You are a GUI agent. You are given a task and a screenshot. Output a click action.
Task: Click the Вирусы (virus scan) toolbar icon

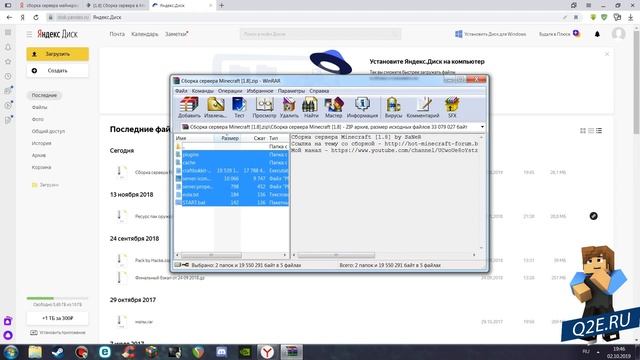click(x=393, y=108)
